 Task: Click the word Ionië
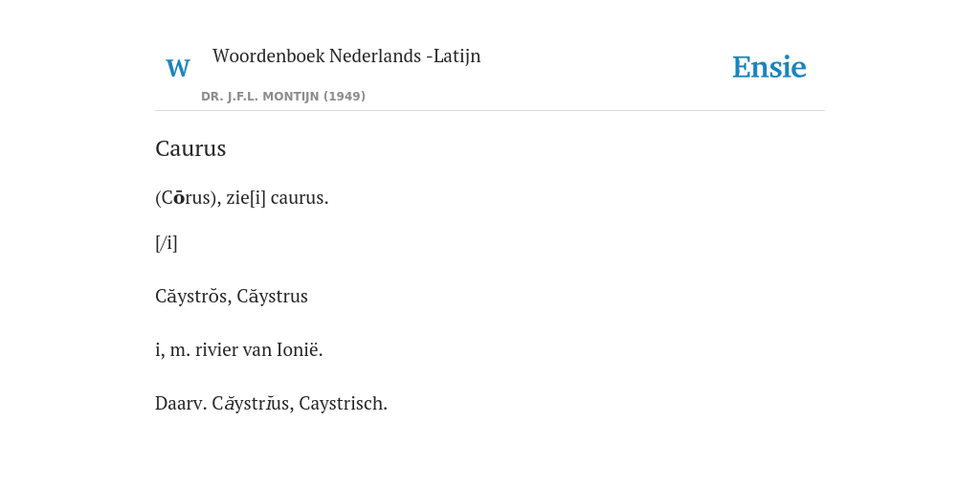(300, 350)
